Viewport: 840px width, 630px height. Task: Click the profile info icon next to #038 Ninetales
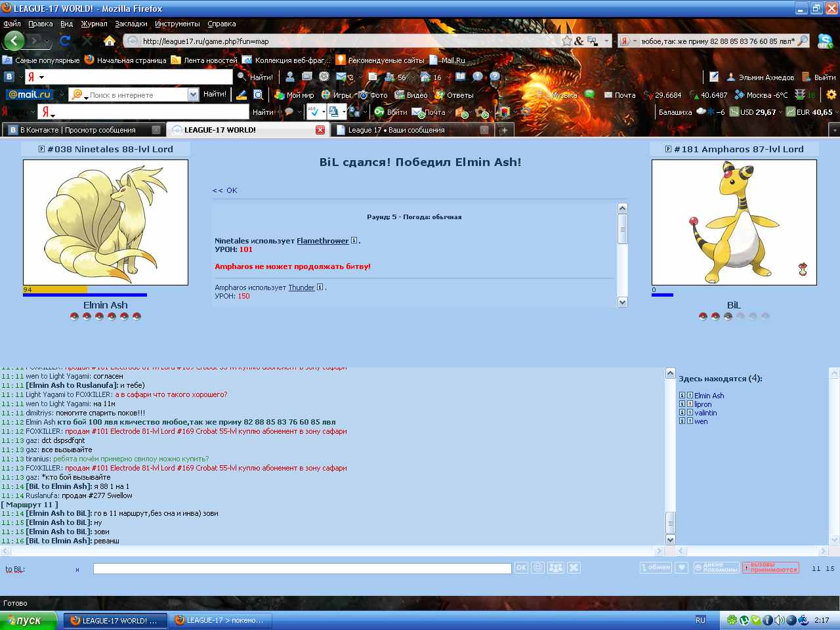(41, 149)
